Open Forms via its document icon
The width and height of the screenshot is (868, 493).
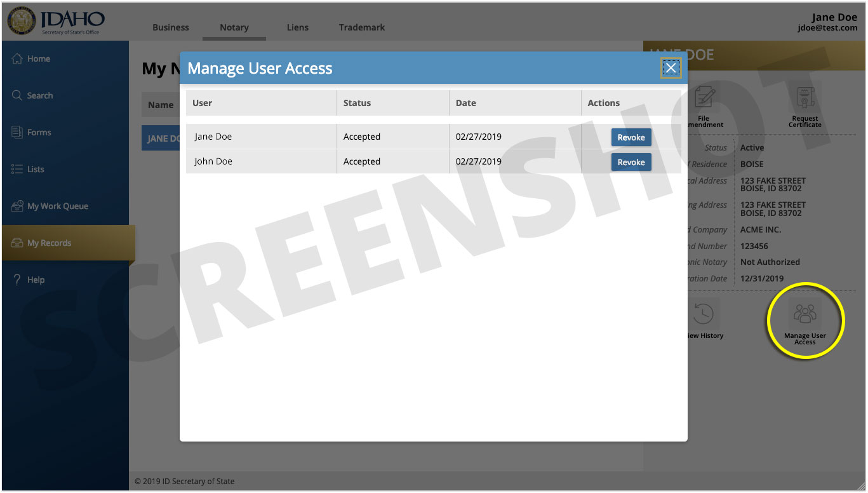(x=17, y=132)
